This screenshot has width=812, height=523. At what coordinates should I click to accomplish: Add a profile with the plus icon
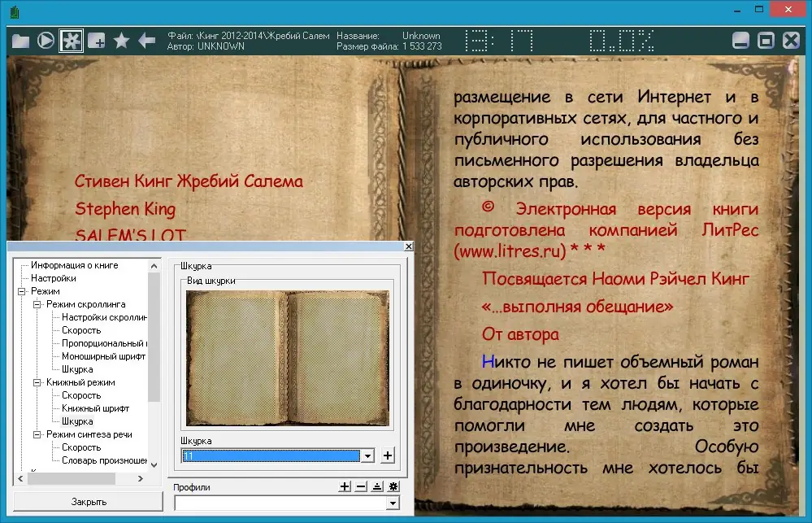345,486
